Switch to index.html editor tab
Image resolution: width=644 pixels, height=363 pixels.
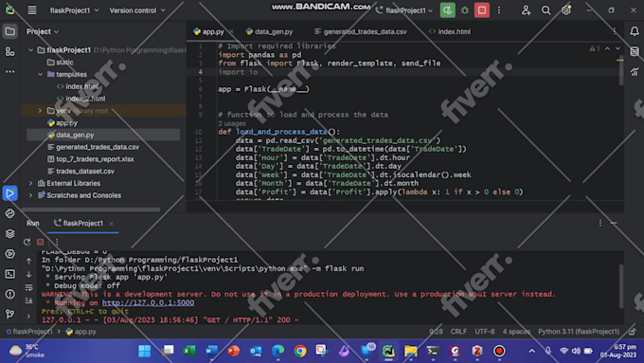450,31
